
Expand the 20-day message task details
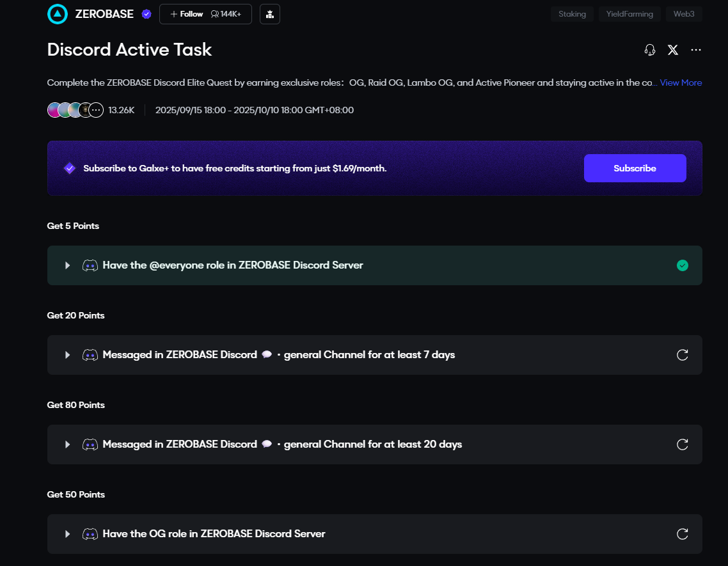click(67, 444)
